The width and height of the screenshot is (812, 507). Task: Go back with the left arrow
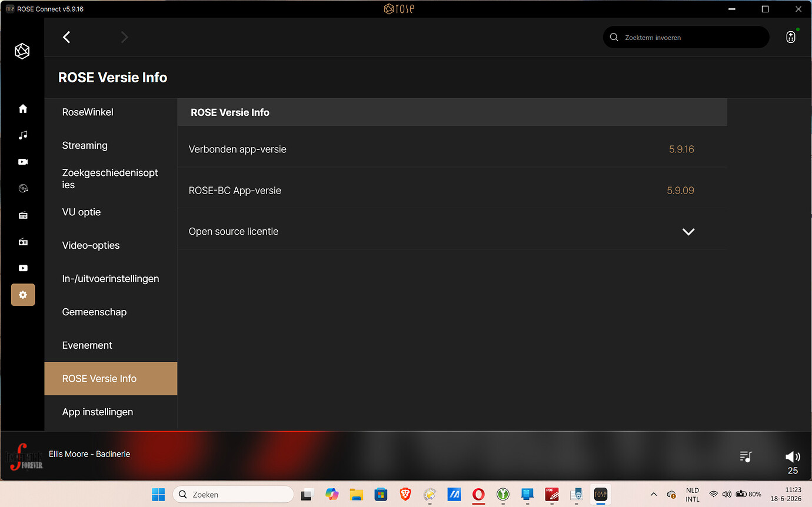click(66, 37)
